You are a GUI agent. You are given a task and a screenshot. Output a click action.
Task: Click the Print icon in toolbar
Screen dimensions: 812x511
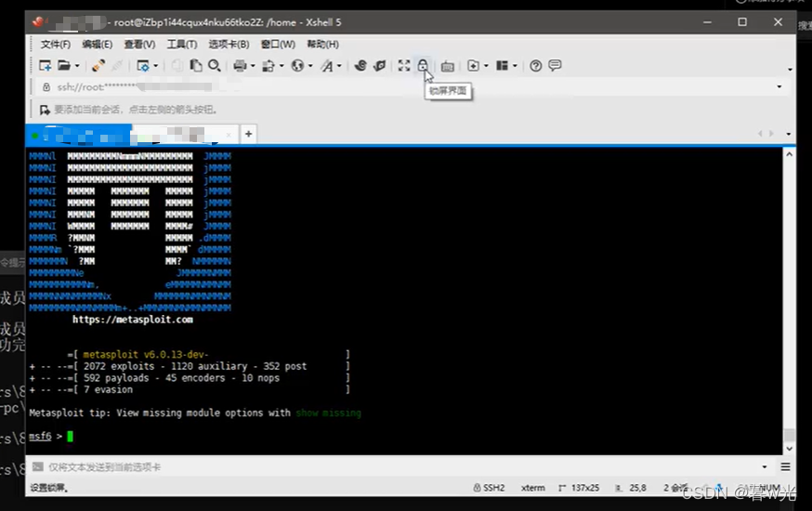[240, 66]
